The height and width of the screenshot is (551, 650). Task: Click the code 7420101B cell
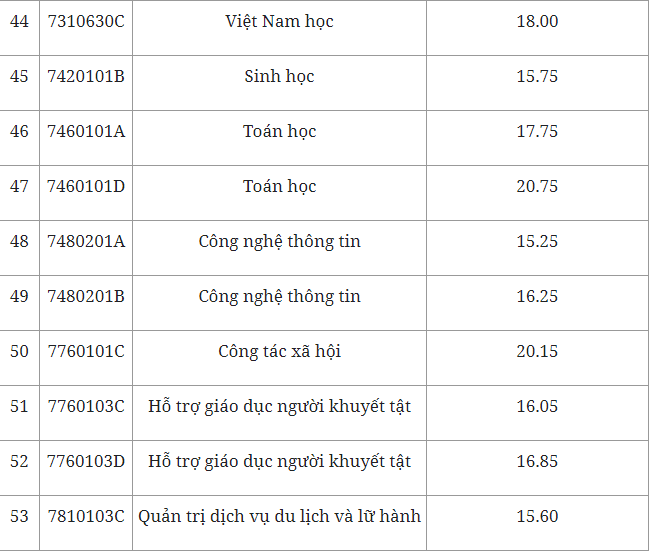click(x=86, y=77)
